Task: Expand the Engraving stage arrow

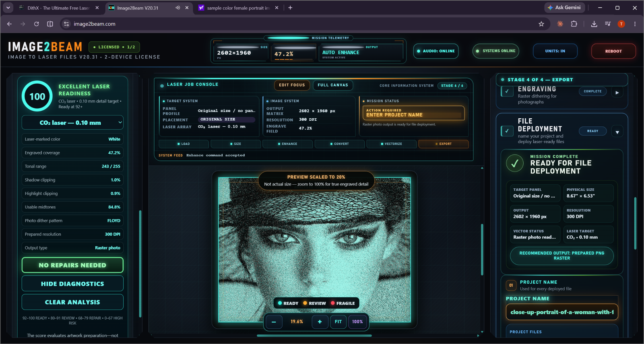Action: tap(617, 93)
